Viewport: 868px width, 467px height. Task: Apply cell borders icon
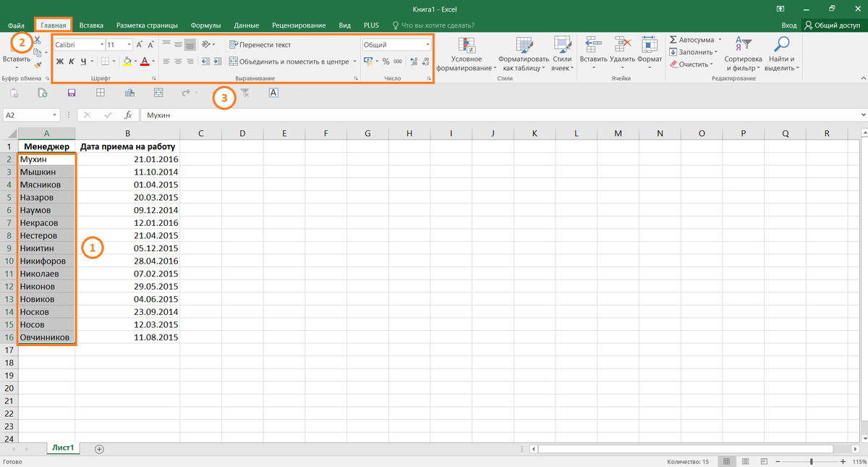pos(104,62)
